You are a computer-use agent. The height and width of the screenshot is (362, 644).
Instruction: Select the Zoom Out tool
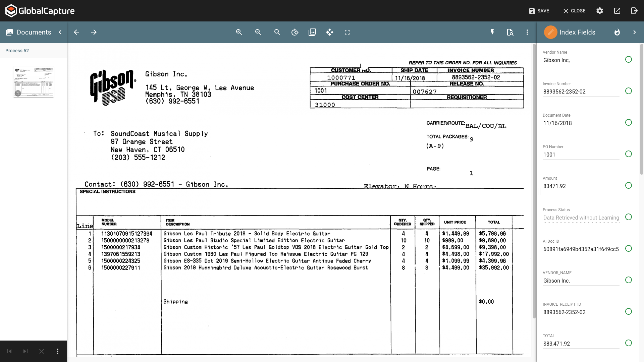pyautogui.click(x=258, y=32)
